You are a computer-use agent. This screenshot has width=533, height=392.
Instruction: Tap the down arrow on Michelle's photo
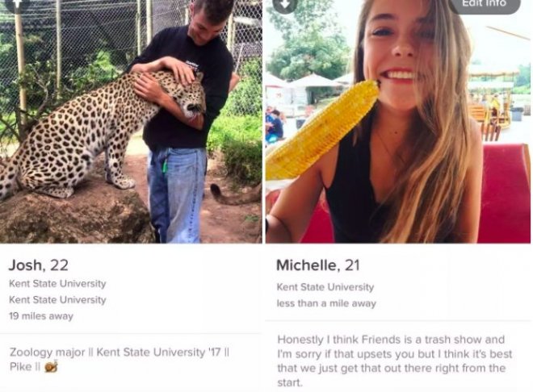pyautogui.click(x=285, y=4)
